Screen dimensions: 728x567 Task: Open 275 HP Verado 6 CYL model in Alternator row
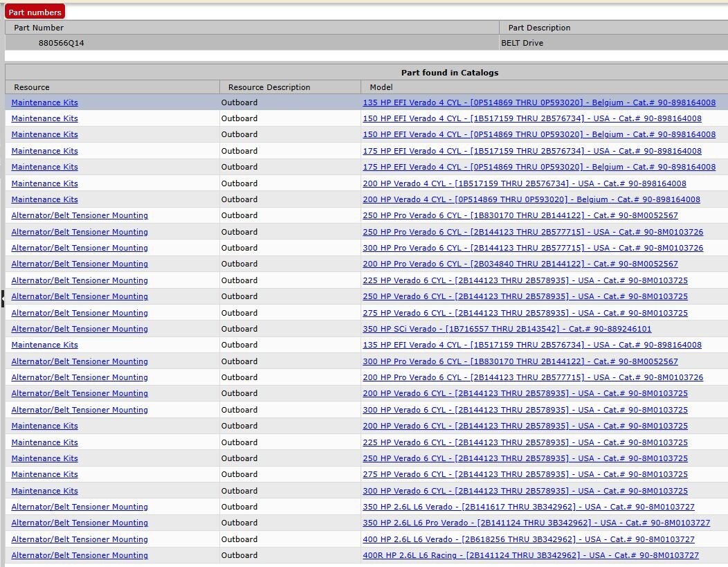pyautogui.click(x=525, y=312)
